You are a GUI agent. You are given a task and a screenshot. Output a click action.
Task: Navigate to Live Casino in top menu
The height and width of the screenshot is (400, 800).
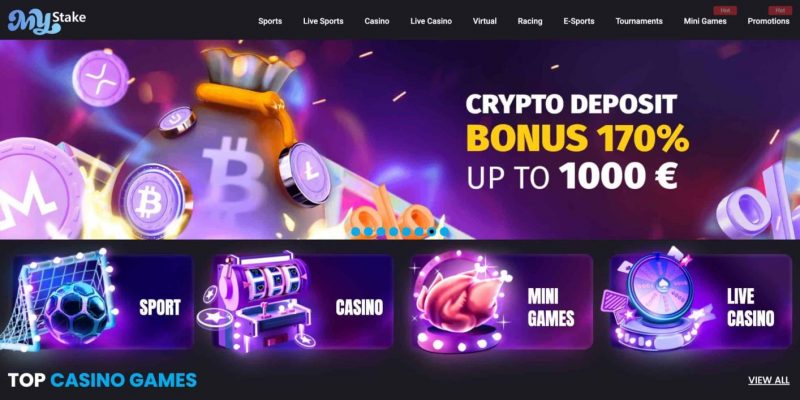coord(431,21)
